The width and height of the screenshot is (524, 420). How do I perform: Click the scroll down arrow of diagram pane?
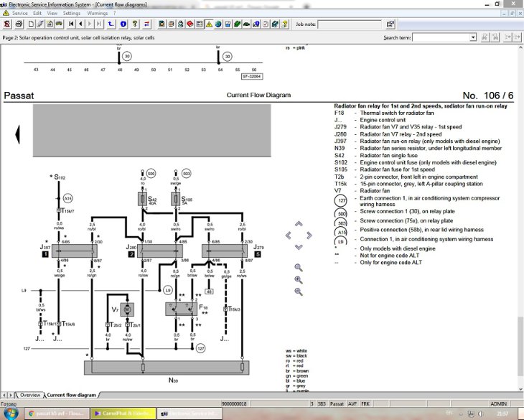tap(520, 389)
